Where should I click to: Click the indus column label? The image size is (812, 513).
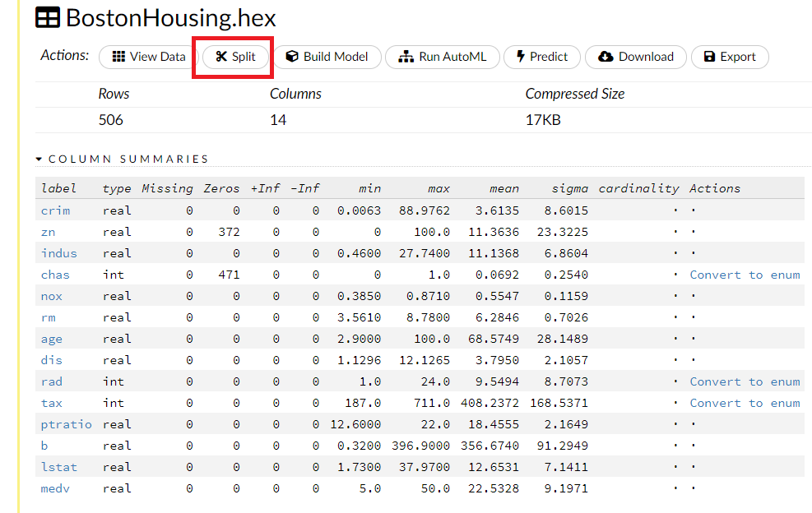58,253
